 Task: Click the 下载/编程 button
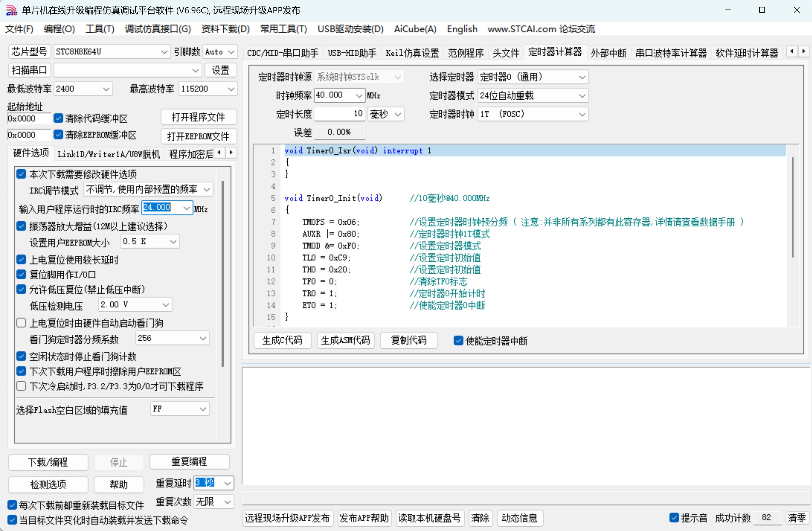coord(48,462)
